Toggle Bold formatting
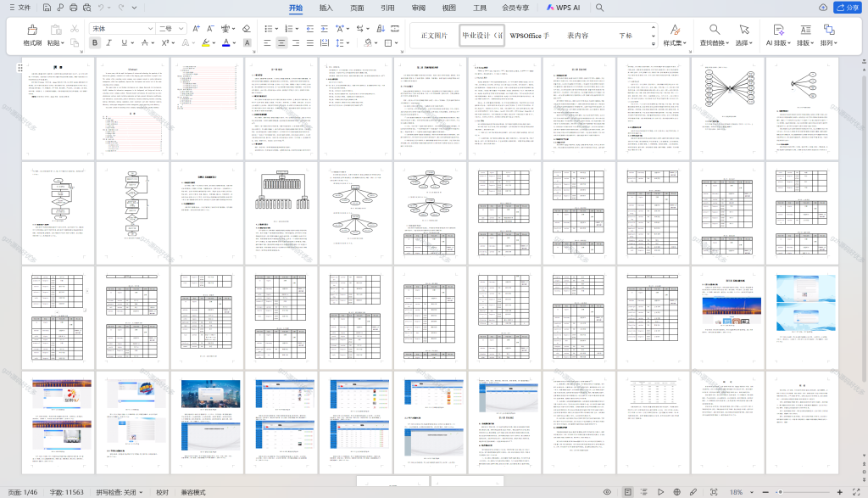 [x=95, y=42]
